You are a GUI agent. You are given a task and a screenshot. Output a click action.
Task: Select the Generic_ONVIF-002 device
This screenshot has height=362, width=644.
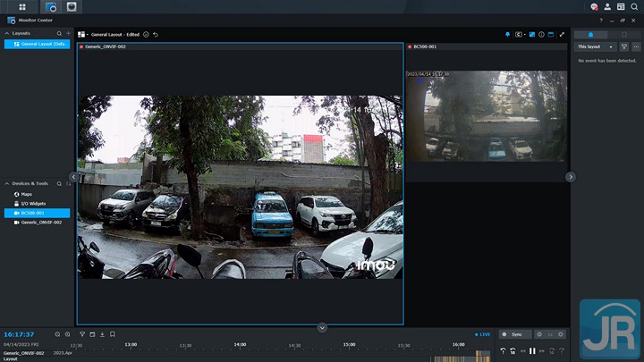pyautogui.click(x=41, y=223)
